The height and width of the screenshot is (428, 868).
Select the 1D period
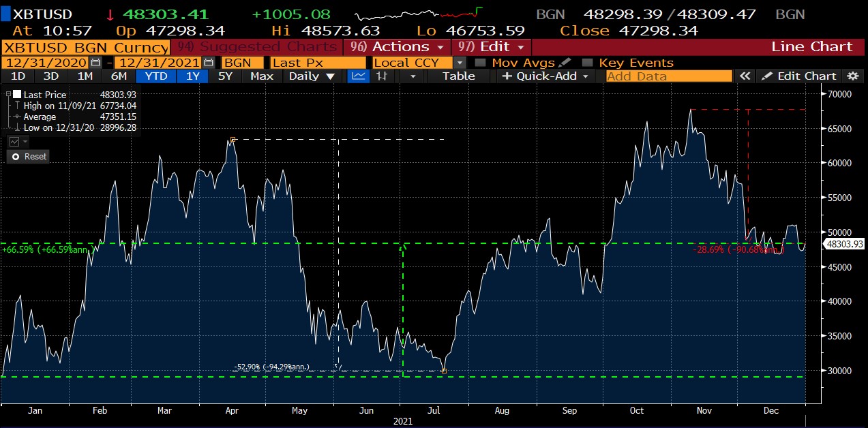point(18,76)
